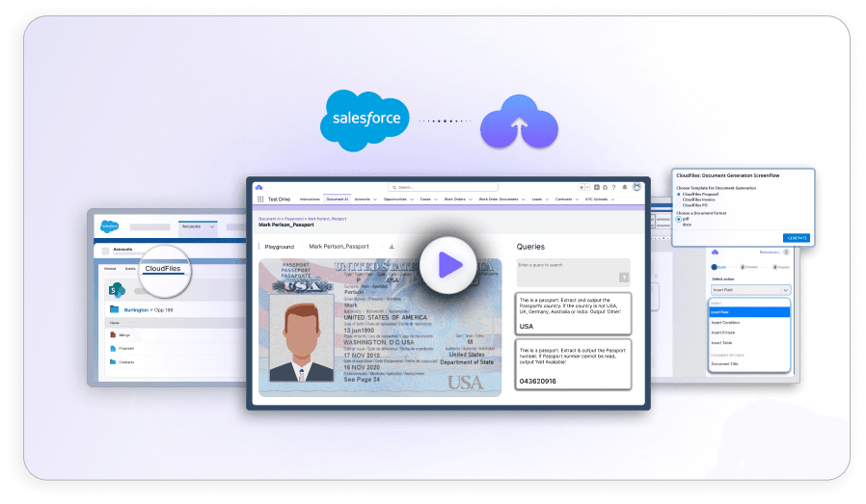Select the Publish step
This screenshot has height=504, width=866.
(781, 267)
